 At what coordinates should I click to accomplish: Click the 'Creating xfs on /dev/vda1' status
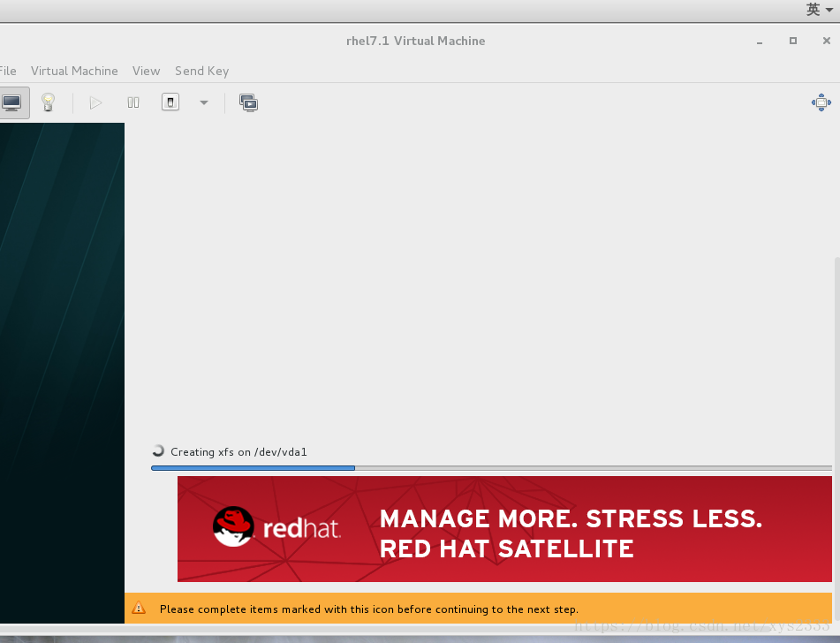coord(238,451)
